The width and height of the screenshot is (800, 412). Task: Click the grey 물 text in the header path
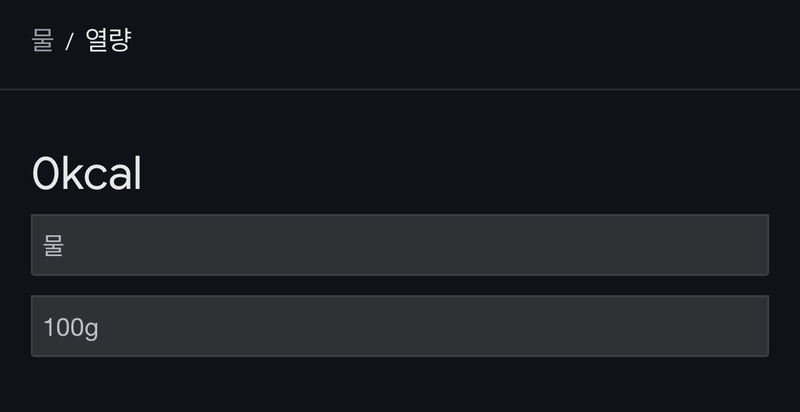pos(43,40)
